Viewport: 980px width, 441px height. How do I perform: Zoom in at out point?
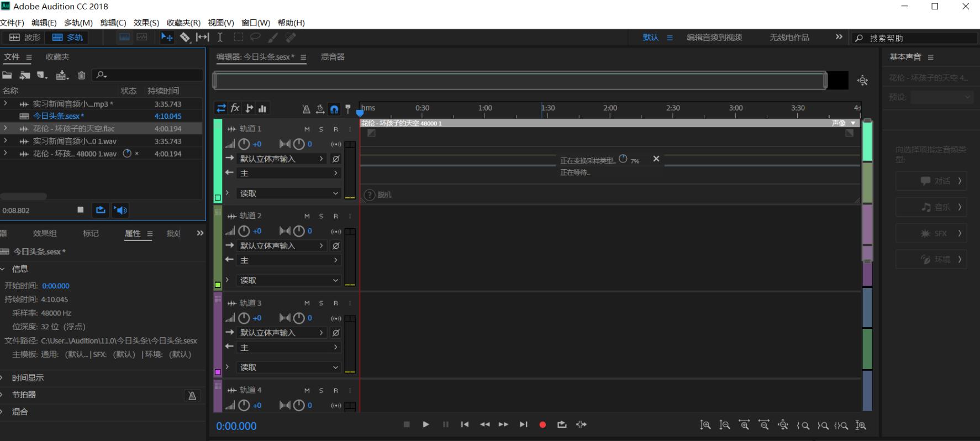click(823, 426)
